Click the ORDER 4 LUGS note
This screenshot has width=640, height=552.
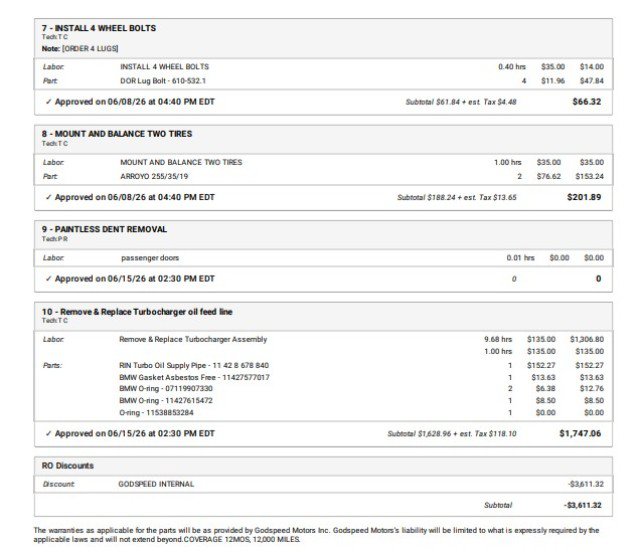[x=90, y=49]
